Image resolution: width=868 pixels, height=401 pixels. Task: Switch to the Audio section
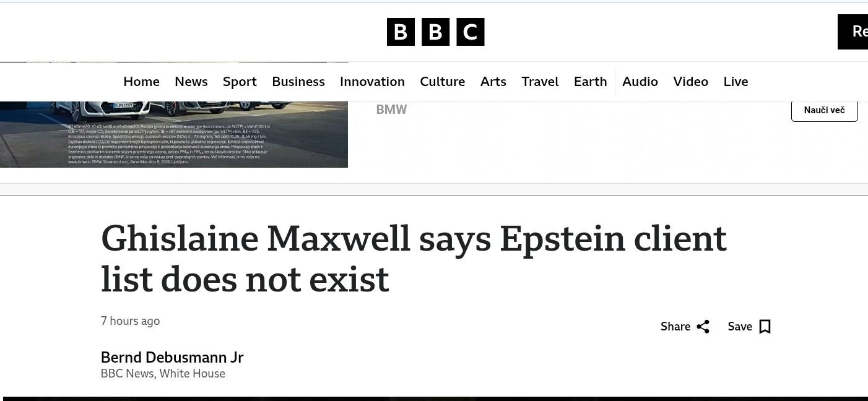point(640,82)
